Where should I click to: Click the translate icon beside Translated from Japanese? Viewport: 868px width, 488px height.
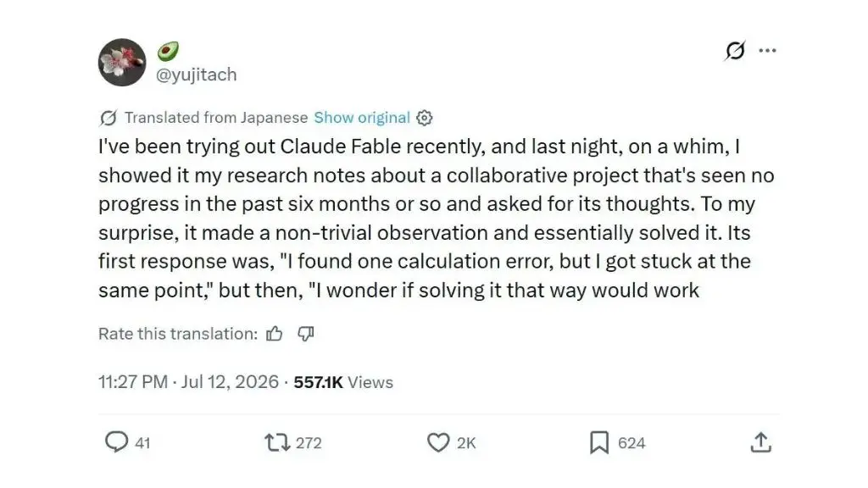108,118
